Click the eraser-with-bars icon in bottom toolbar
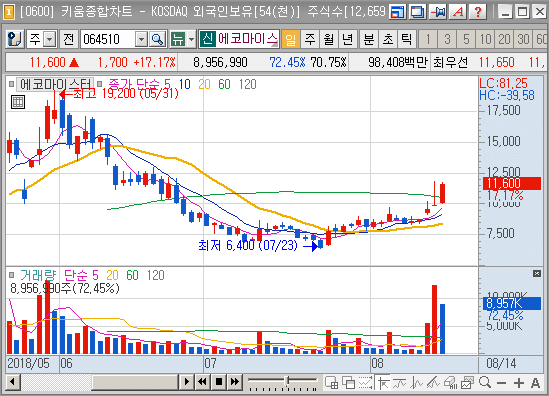Image resolution: width=549 pixels, height=396 pixels. point(450,383)
